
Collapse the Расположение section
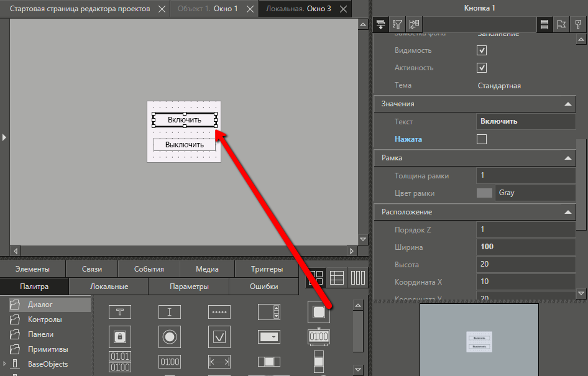click(567, 213)
